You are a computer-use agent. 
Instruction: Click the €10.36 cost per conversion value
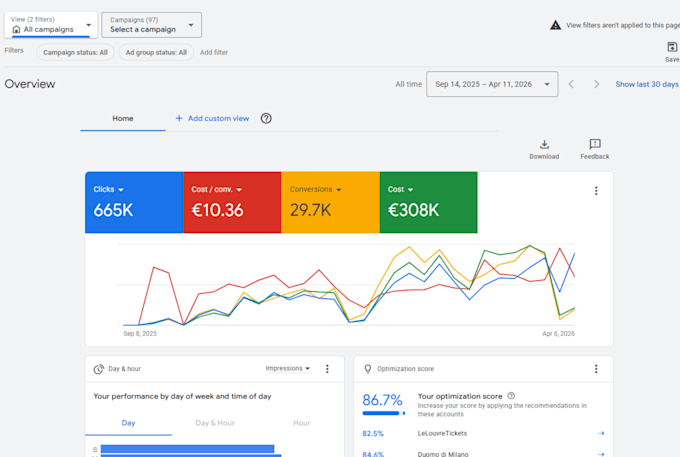(x=217, y=210)
